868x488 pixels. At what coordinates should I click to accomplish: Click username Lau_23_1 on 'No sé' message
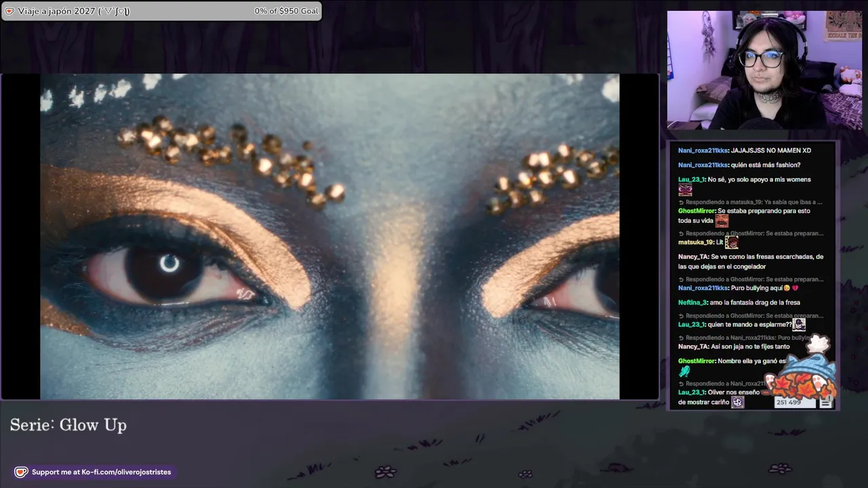692,180
